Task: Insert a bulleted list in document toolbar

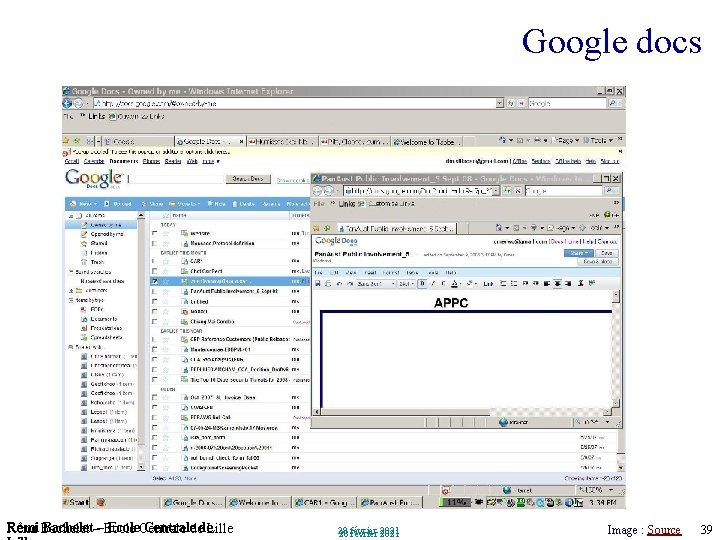Action: pos(514,284)
